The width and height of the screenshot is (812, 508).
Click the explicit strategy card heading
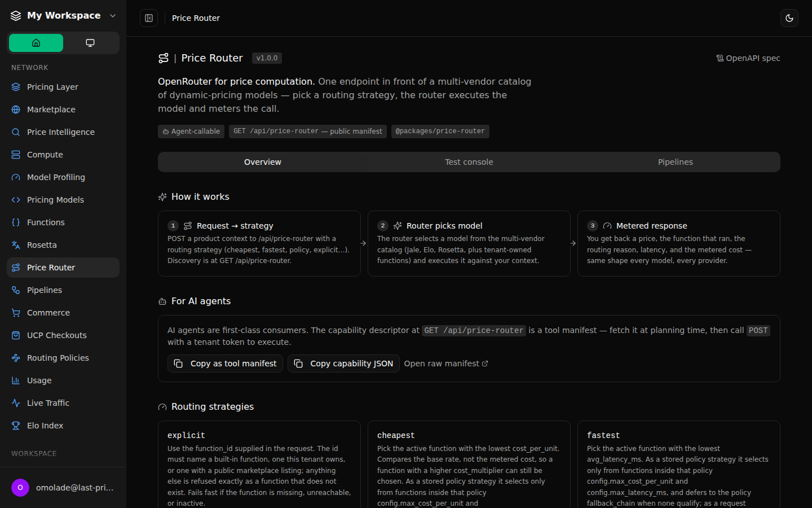coord(186,435)
